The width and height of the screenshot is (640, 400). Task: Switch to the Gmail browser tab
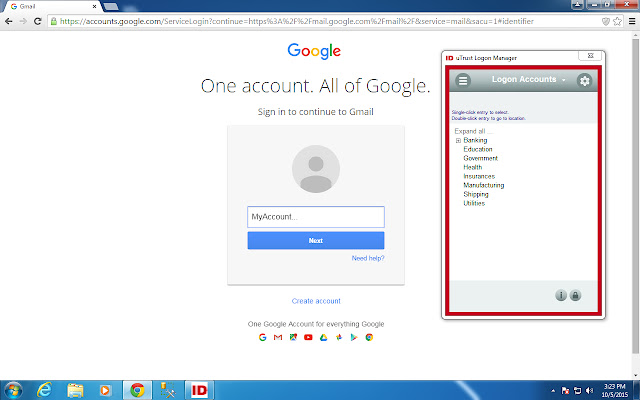click(51, 7)
